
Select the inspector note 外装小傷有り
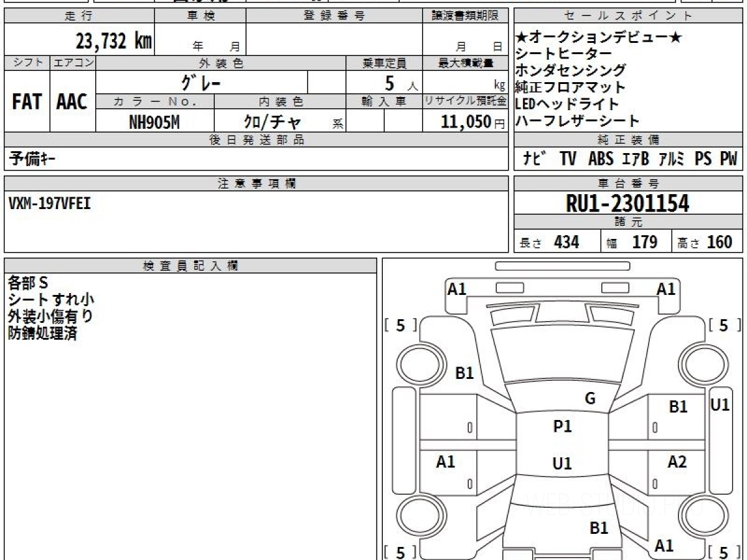coord(50,317)
